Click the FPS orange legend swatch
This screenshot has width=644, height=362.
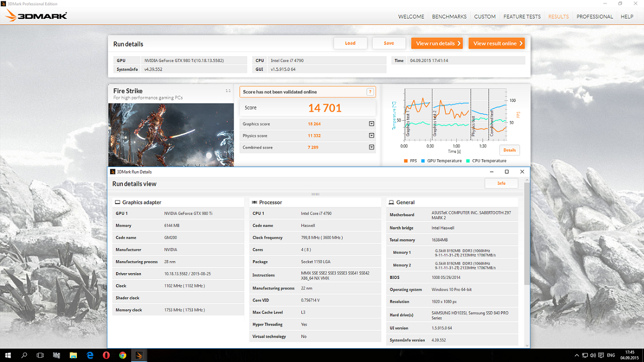406,161
